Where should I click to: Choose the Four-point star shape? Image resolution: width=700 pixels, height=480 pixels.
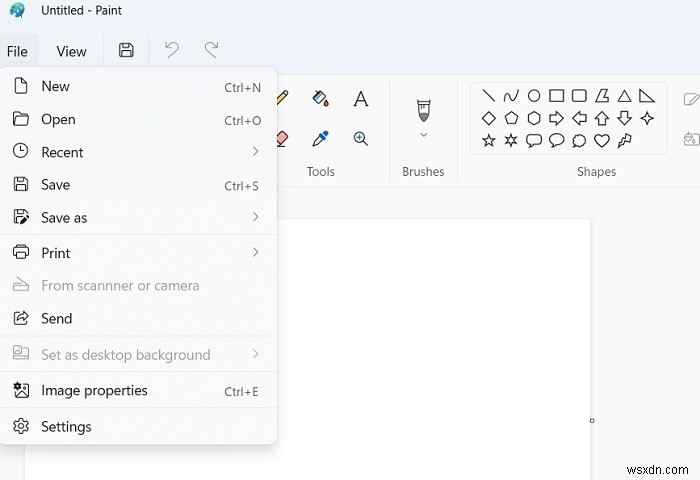click(x=647, y=118)
